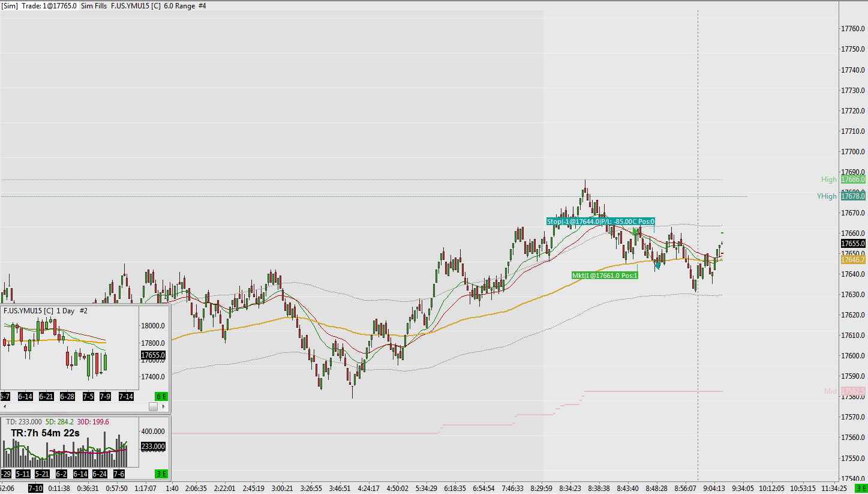
Task: Click the 6-28 date label on the daily chart
Action: 67,397
